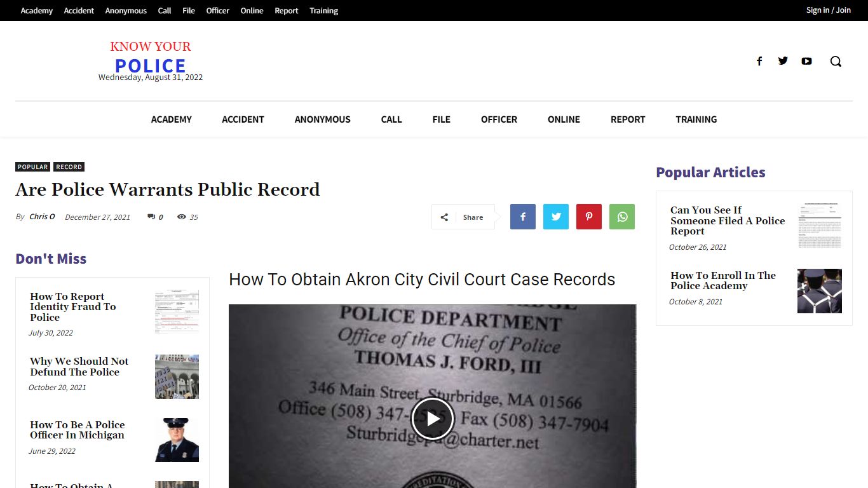Open Call in the top black bar

click(x=165, y=11)
